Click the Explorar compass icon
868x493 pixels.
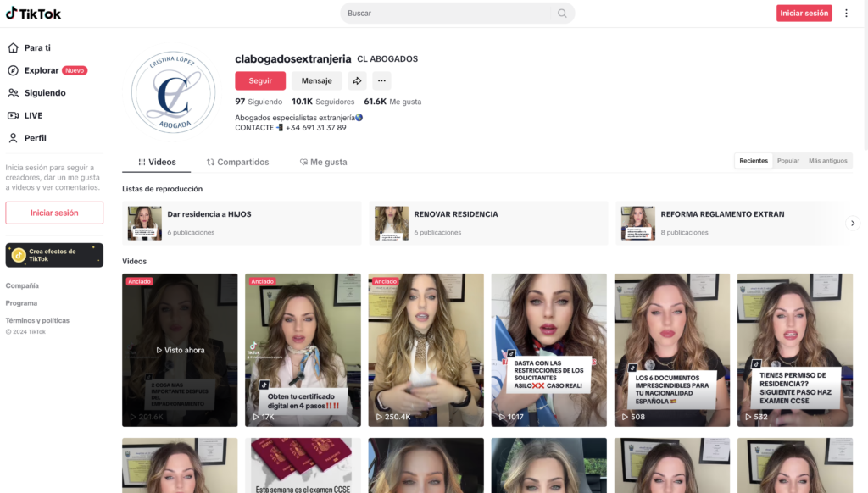click(x=14, y=70)
